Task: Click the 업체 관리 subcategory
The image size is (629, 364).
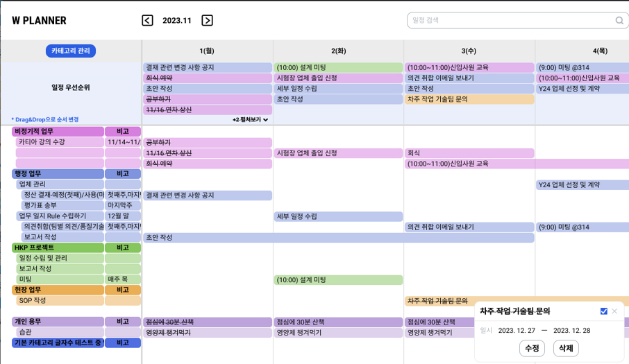Action: (x=60, y=184)
